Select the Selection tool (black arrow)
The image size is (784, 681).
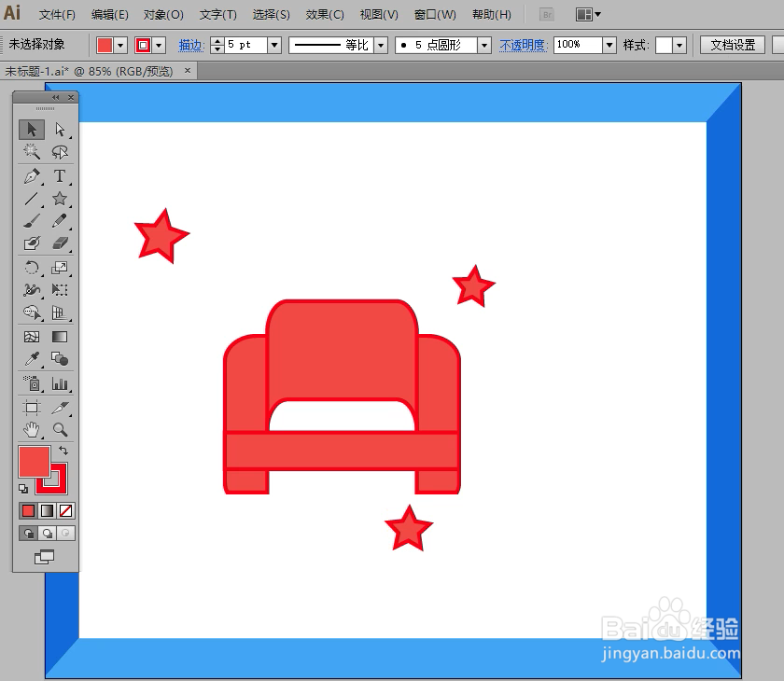tap(32, 130)
